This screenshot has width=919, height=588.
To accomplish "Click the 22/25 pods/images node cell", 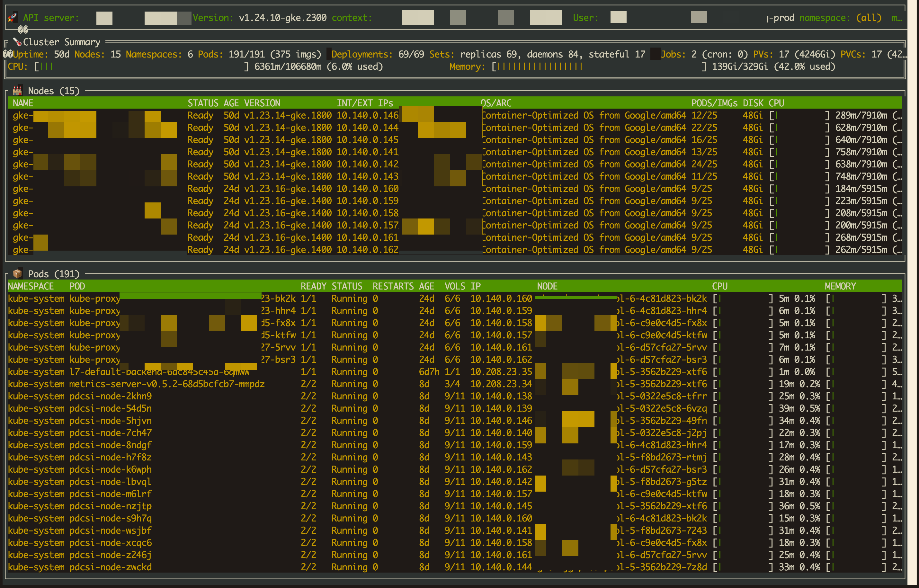I will click(704, 128).
